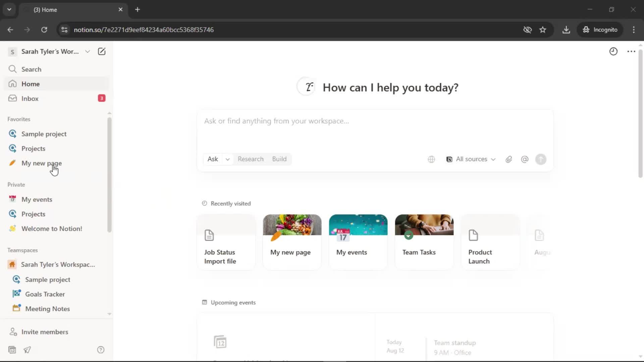Bookmark this page with star icon
This screenshot has width=644, height=362.
coord(543,30)
